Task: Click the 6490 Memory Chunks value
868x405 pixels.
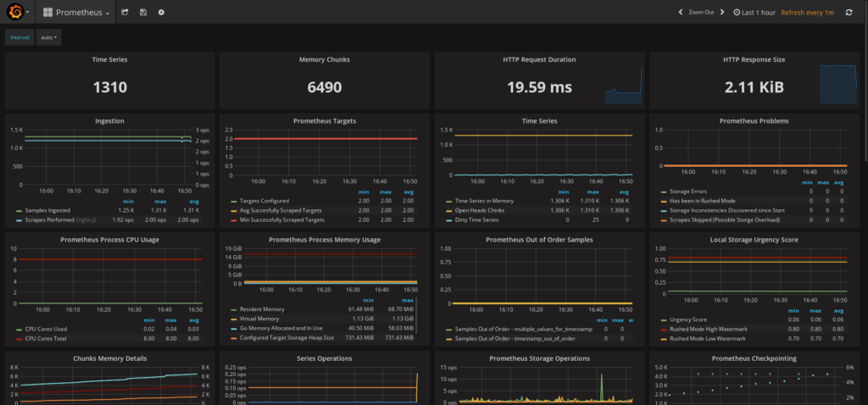Action: click(325, 87)
